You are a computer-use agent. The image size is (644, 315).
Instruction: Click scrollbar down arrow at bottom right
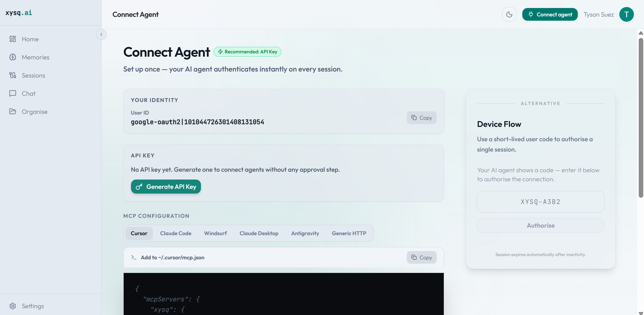(x=641, y=313)
